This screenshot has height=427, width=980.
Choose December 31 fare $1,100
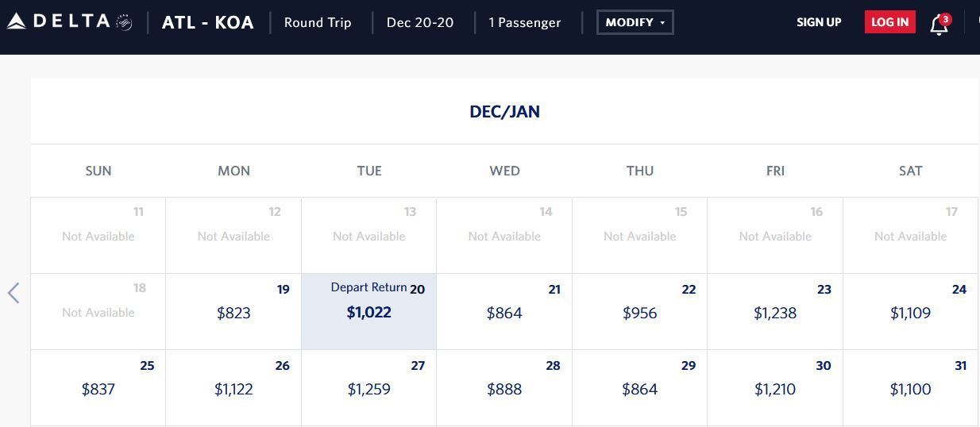point(910,388)
